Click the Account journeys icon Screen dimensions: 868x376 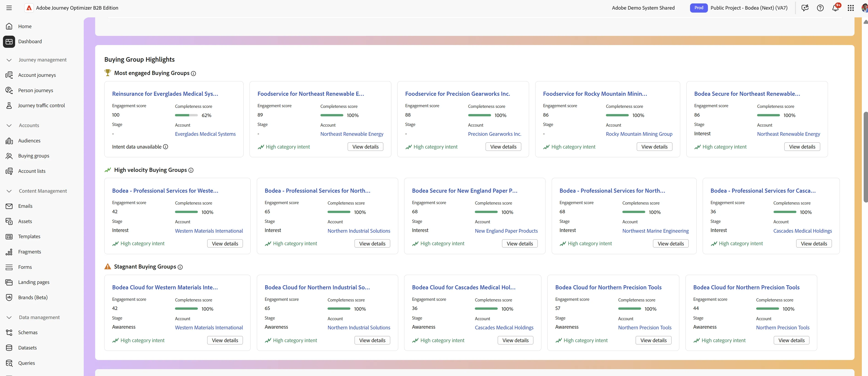[9, 75]
